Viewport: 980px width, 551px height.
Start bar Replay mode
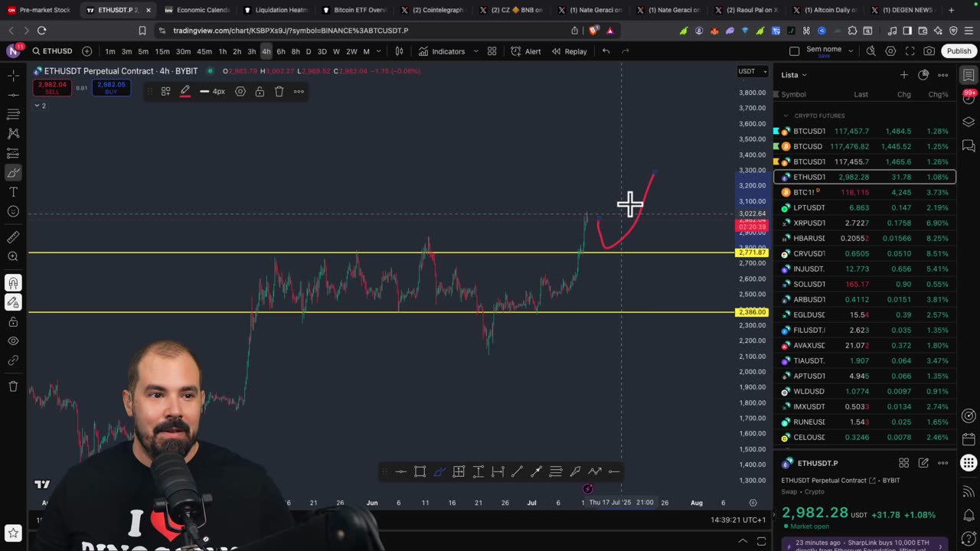(x=569, y=51)
